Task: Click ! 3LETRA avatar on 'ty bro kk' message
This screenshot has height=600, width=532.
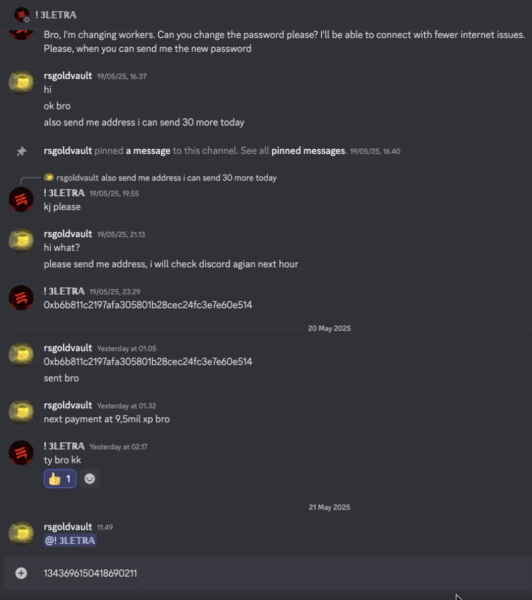Action: 21,452
